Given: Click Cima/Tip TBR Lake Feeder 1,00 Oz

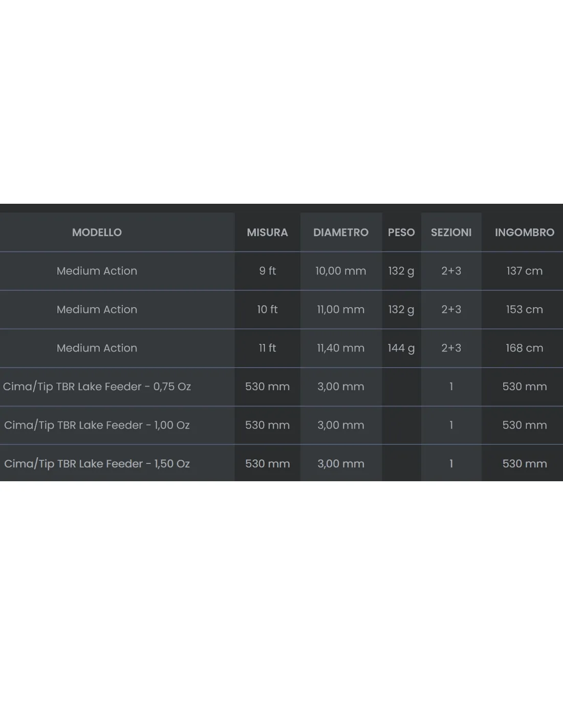Looking at the screenshot, I should tap(97, 425).
